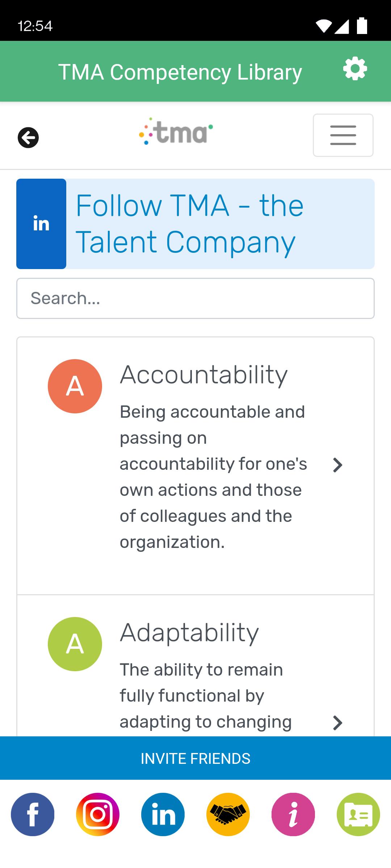Tap the black back arrow icon

point(28,138)
